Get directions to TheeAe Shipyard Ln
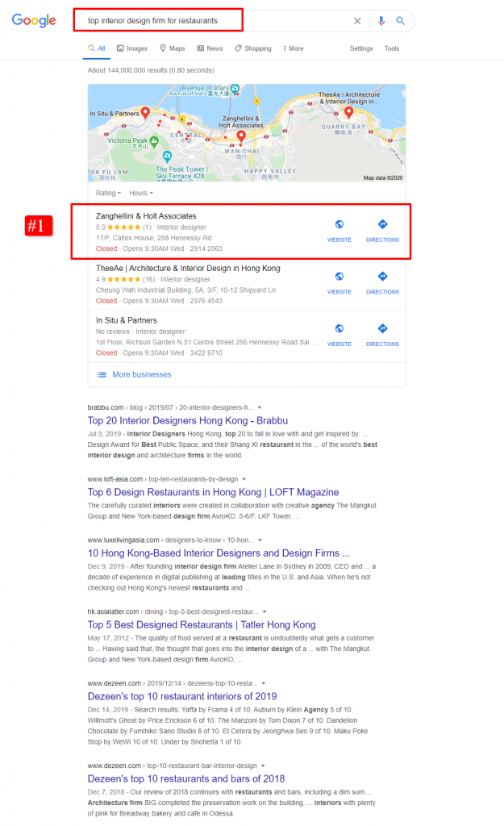The width and height of the screenshot is (504, 826). click(x=382, y=283)
